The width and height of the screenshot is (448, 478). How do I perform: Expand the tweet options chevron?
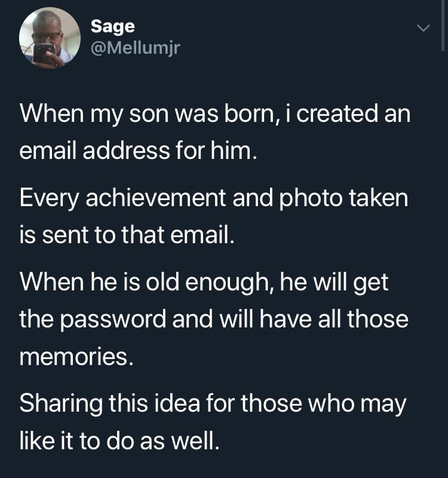tap(424, 28)
